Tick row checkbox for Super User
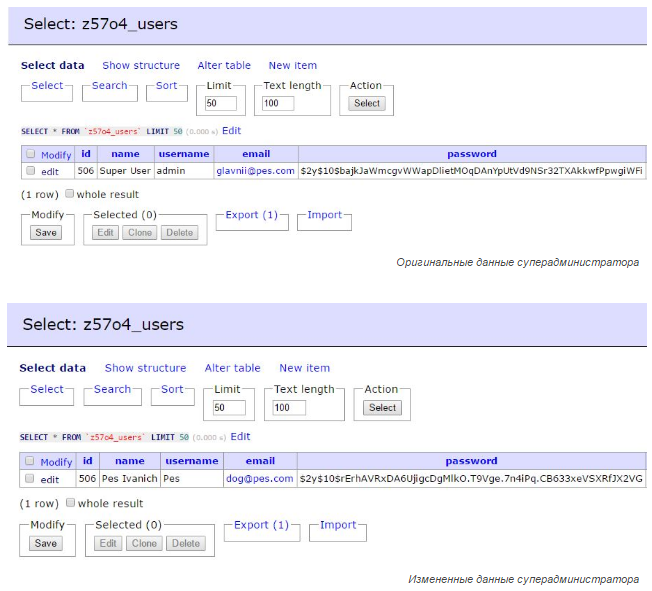This screenshot has width=652, height=591. click(30, 170)
